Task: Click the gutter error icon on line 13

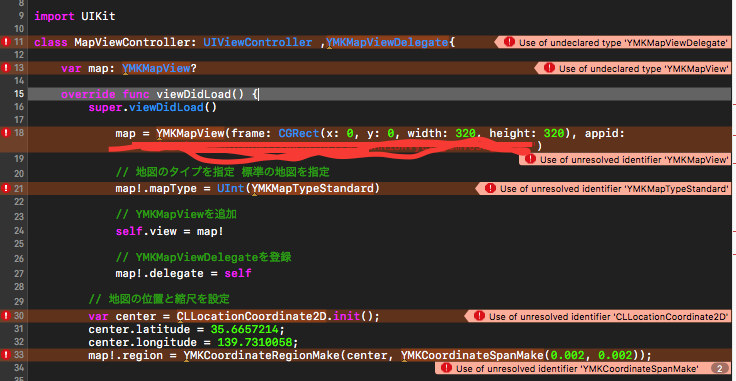Action: coord(6,69)
